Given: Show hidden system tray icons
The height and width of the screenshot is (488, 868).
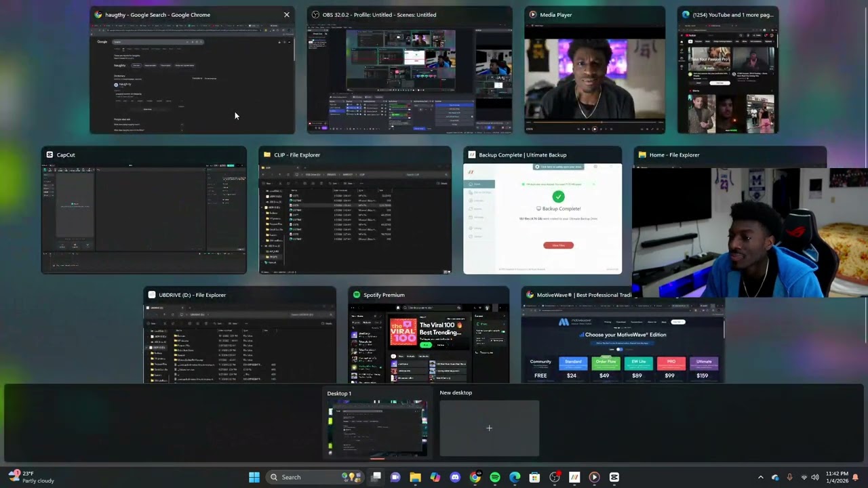Looking at the screenshot, I should click(760, 477).
